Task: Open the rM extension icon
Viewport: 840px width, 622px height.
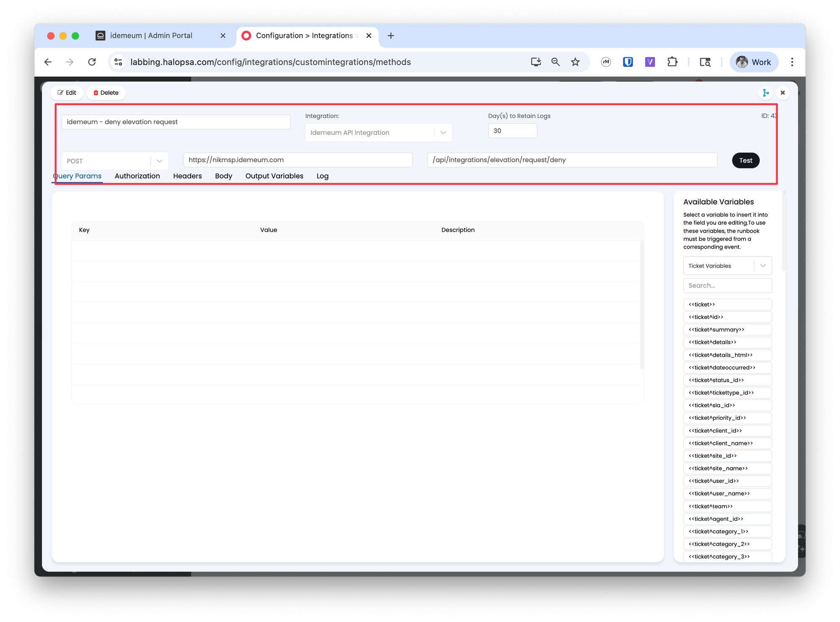Action: pos(606,62)
